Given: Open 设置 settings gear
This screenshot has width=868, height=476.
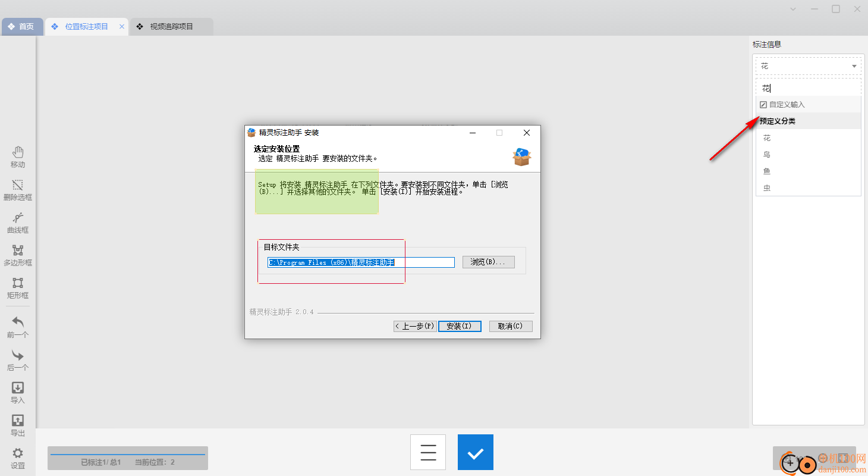Looking at the screenshot, I should point(18,459).
